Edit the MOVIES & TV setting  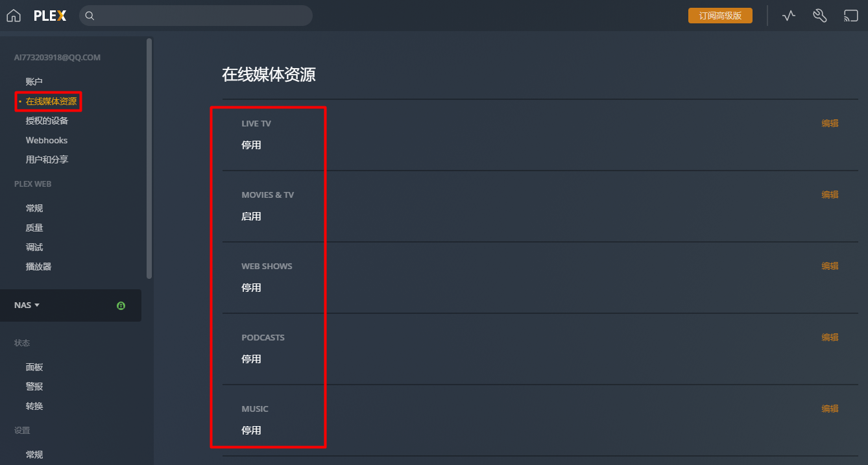click(830, 195)
